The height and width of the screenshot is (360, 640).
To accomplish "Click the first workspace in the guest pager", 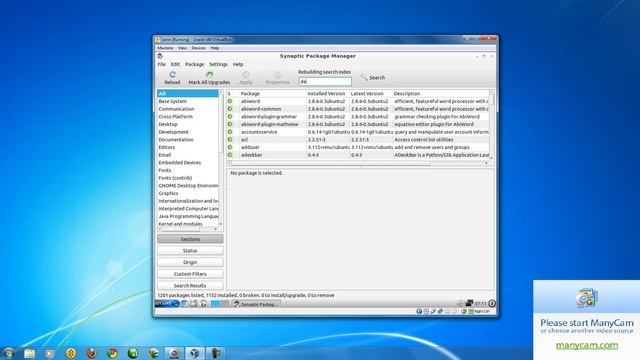I will click(x=215, y=303).
